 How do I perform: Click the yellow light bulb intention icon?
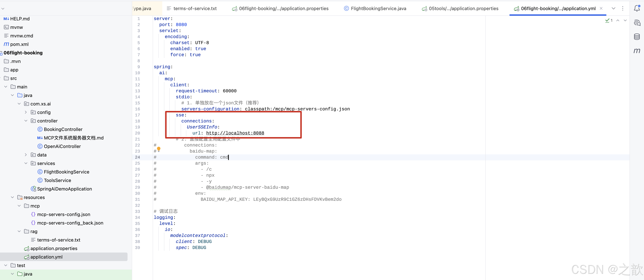(x=159, y=149)
